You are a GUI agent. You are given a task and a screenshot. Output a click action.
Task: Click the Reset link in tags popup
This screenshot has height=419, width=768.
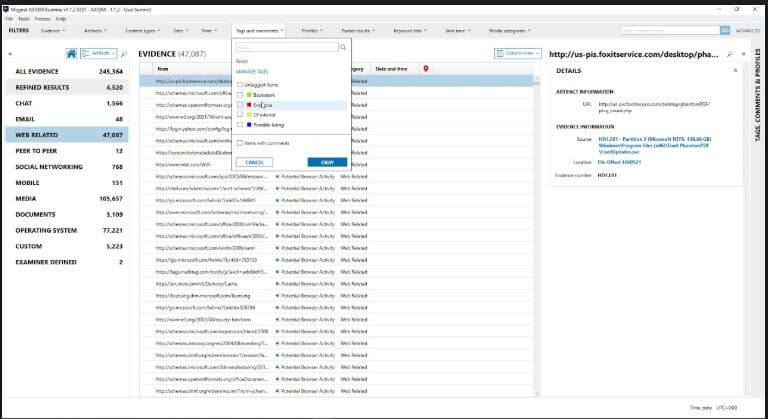coord(241,61)
